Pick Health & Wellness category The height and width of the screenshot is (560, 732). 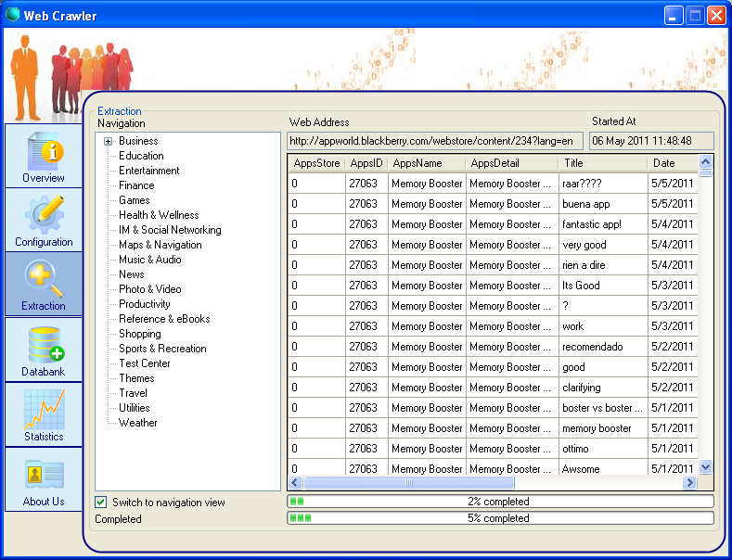[159, 215]
